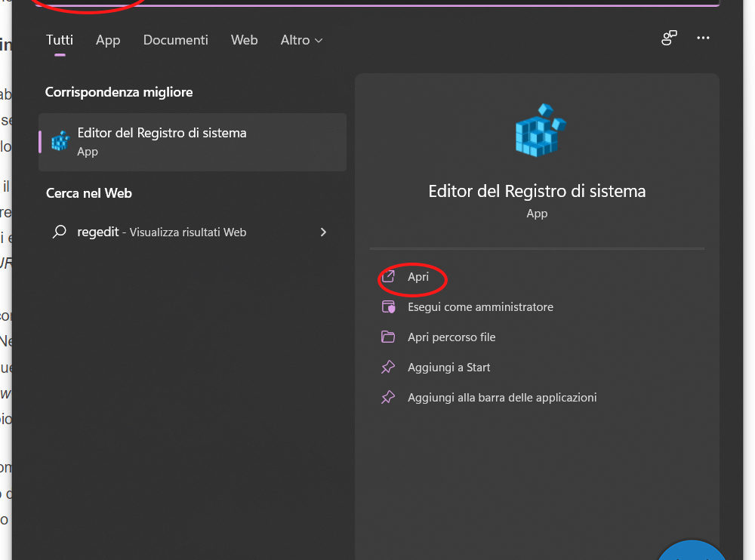The image size is (755, 560).
Task: Choose Esegui come amministratore
Action: pyautogui.click(x=480, y=307)
